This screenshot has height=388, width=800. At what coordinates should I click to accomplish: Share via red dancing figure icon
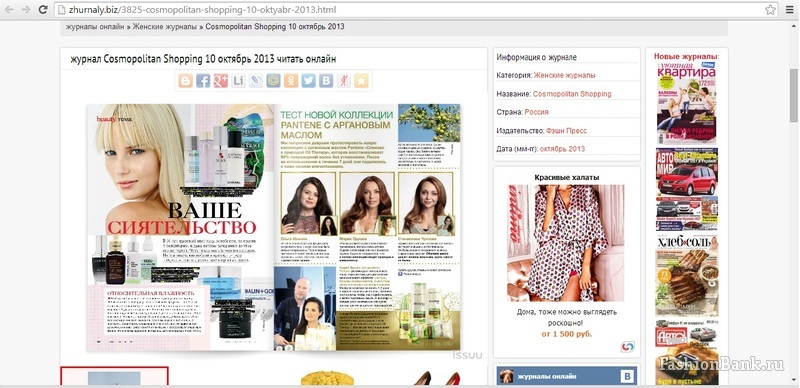(343, 81)
